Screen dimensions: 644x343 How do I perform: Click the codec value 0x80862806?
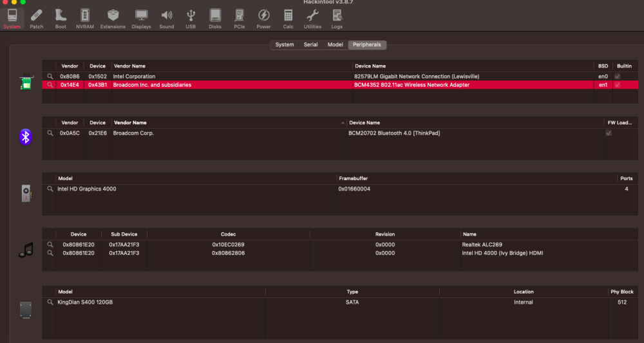click(229, 253)
